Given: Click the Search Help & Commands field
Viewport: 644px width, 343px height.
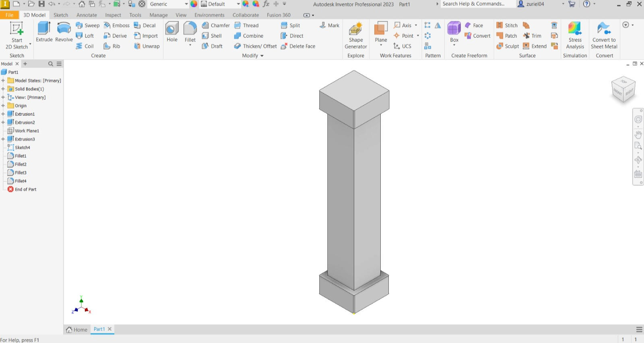Looking at the screenshot, I should point(477,4).
